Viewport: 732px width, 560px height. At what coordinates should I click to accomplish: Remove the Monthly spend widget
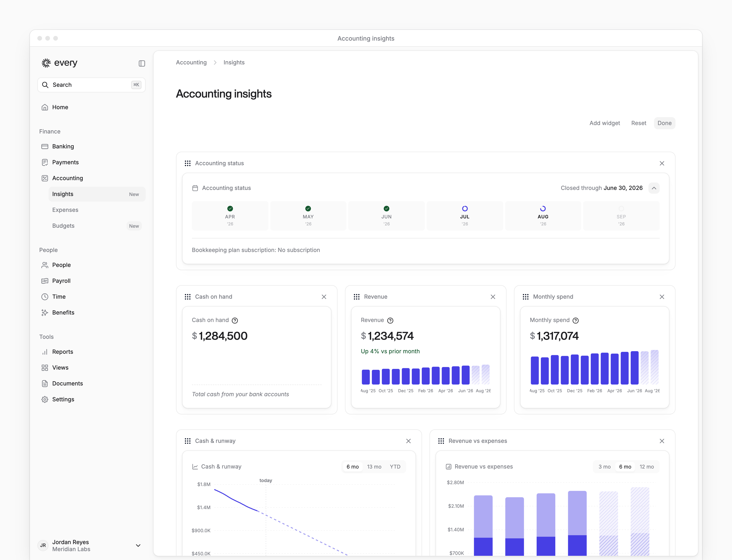(x=662, y=297)
